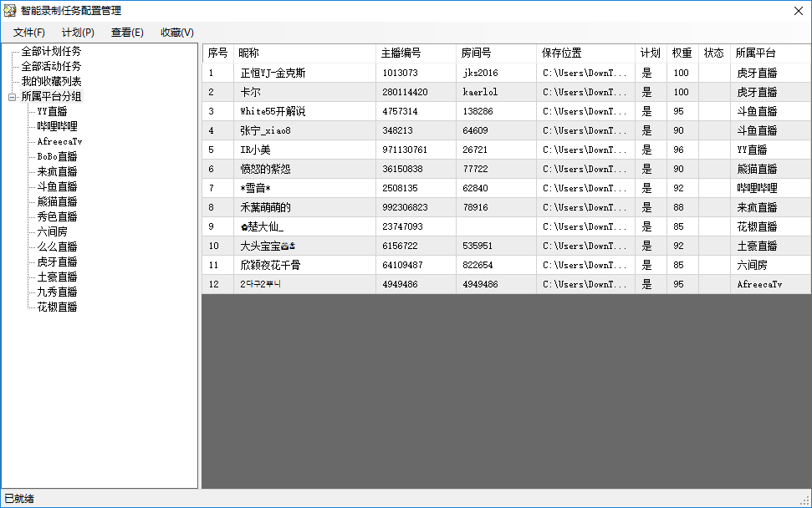This screenshot has height=508, width=812.
Task: Open the 计划(P) menu
Action: (78, 33)
